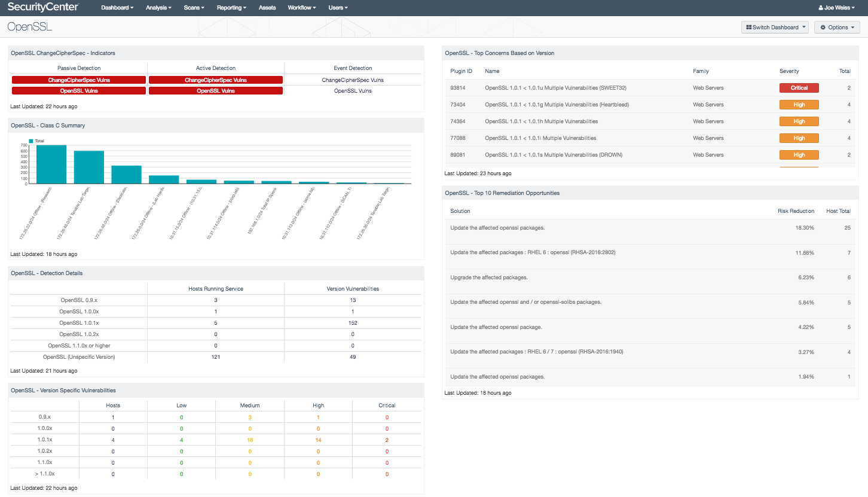Select the RHSA-2016:2802 remediation row

click(x=650, y=252)
